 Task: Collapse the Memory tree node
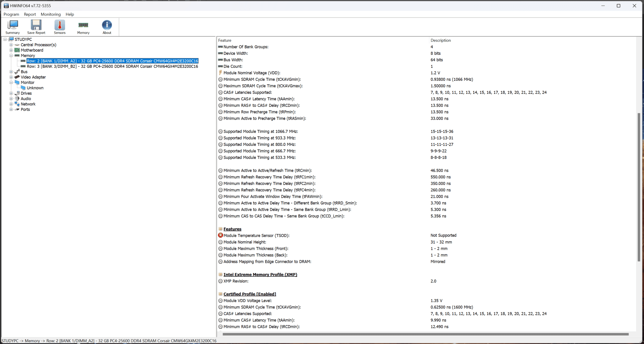pyautogui.click(x=11, y=56)
